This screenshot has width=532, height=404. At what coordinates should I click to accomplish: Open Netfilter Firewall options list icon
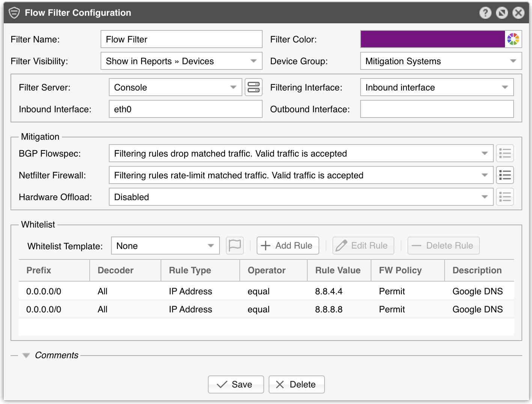[x=505, y=175]
